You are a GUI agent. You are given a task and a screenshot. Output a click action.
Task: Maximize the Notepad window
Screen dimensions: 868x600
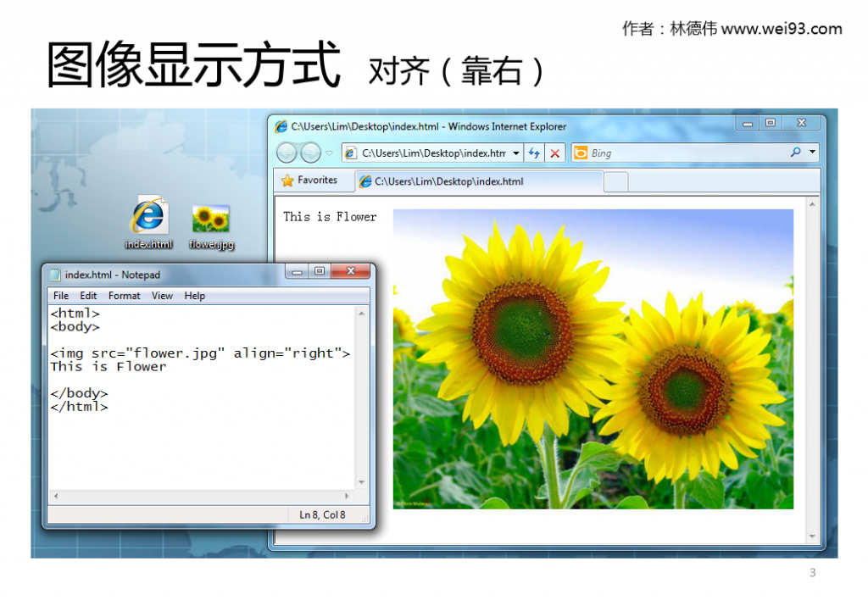[x=320, y=271]
